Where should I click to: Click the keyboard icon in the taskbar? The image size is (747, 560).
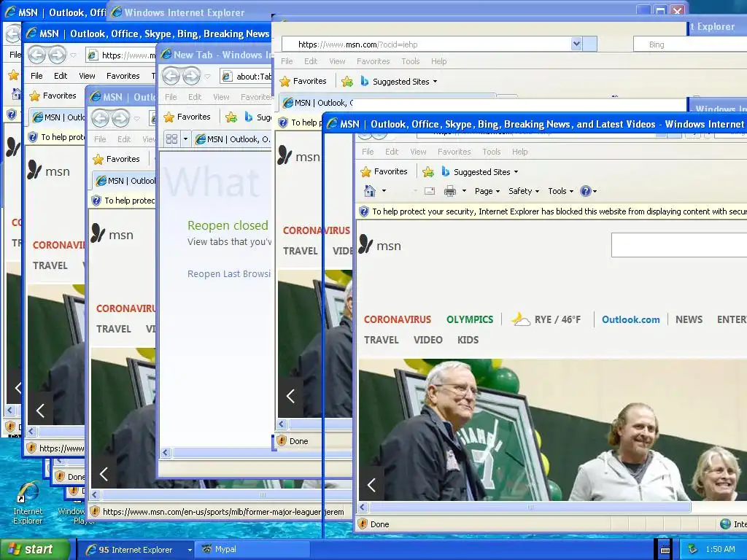[x=665, y=550]
